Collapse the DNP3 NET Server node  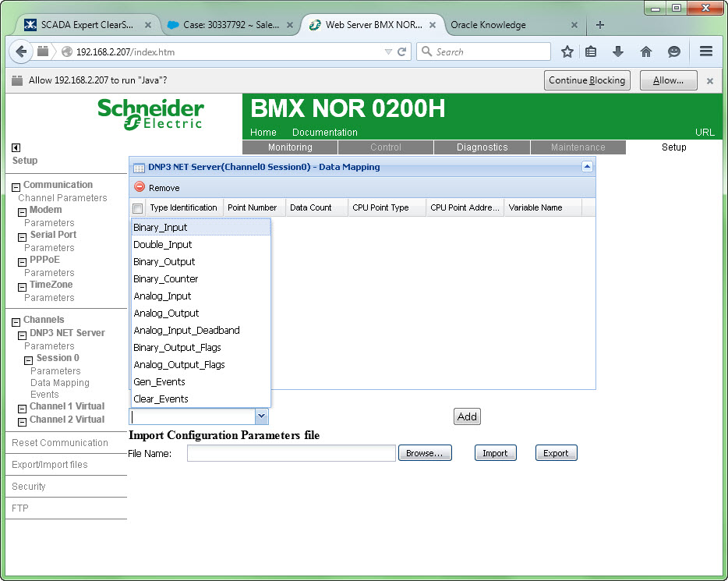click(x=22, y=335)
